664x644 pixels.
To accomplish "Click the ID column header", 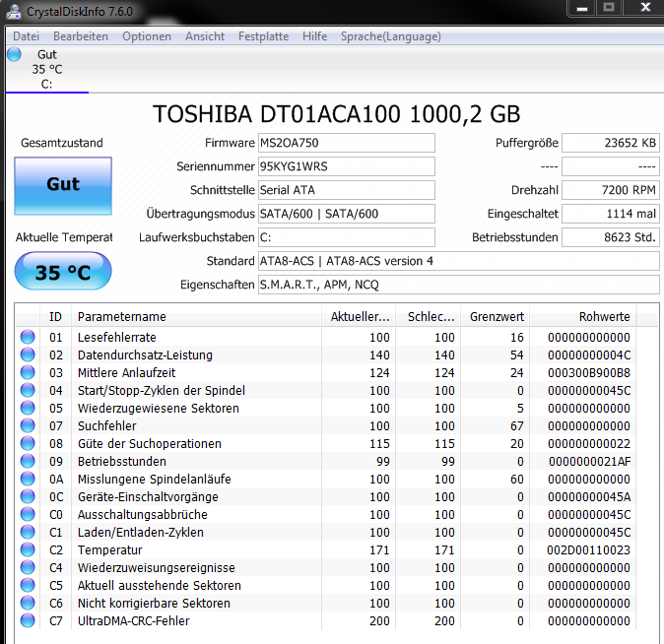I will click(x=55, y=316).
